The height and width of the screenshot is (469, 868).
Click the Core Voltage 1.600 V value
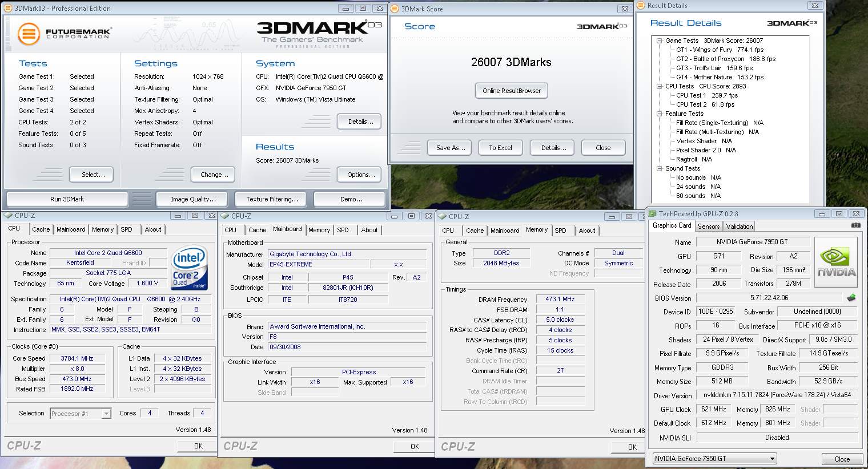[x=147, y=283]
